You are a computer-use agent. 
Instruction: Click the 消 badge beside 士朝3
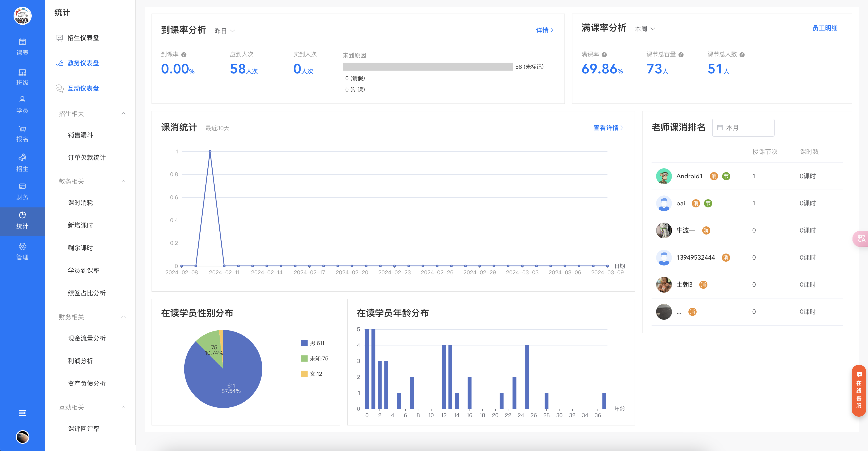tap(703, 285)
